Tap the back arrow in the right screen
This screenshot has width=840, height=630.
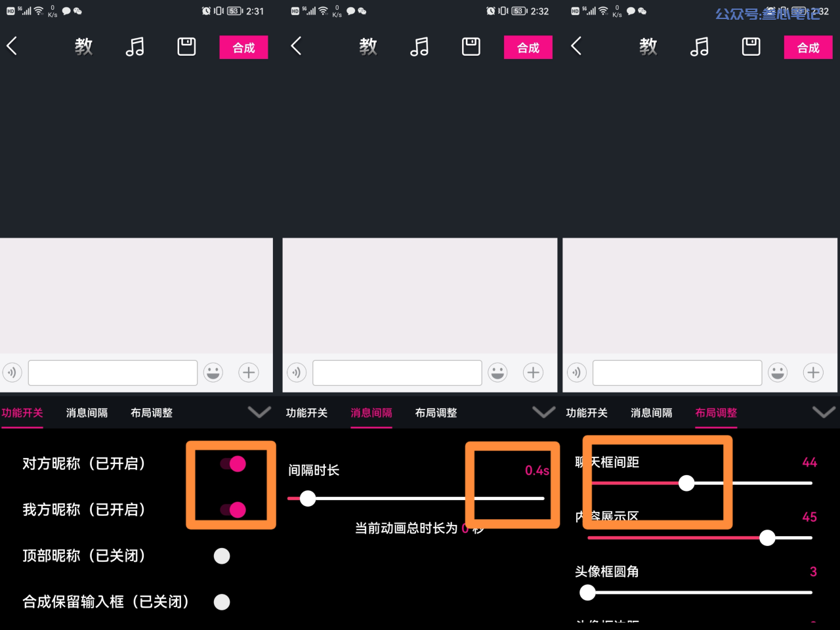click(576, 46)
